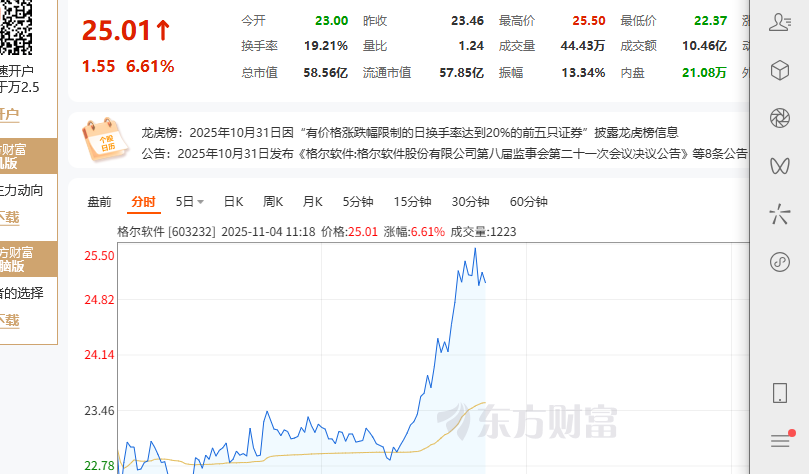Image resolution: width=809 pixels, height=474 pixels.
Task: Click the sparkle star sidebar icon
Action: coord(780,214)
